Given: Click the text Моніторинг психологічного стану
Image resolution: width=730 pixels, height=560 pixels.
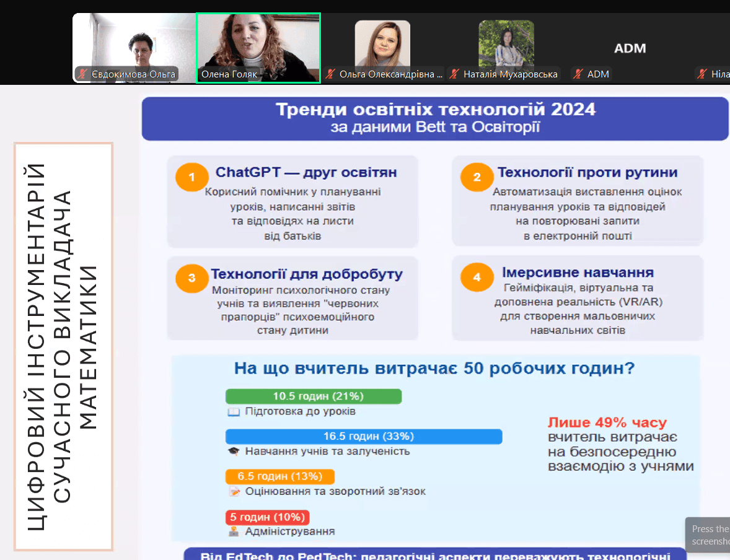Looking at the screenshot, I should (x=301, y=290).
